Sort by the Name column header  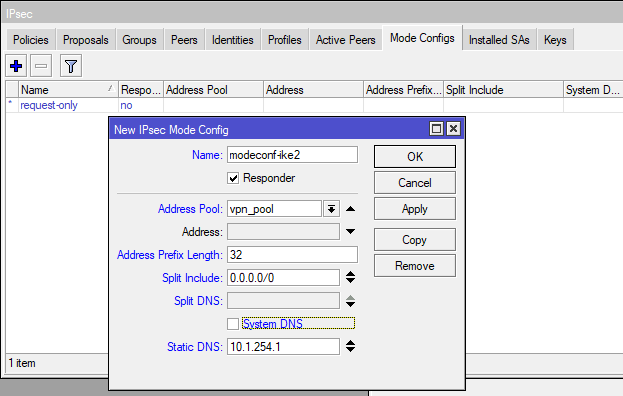tap(68, 90)
